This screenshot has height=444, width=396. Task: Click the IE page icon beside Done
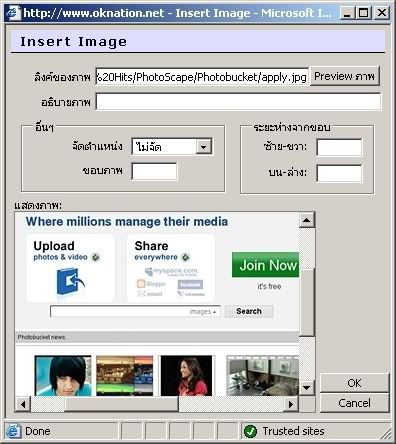click(x=13, y=431)
